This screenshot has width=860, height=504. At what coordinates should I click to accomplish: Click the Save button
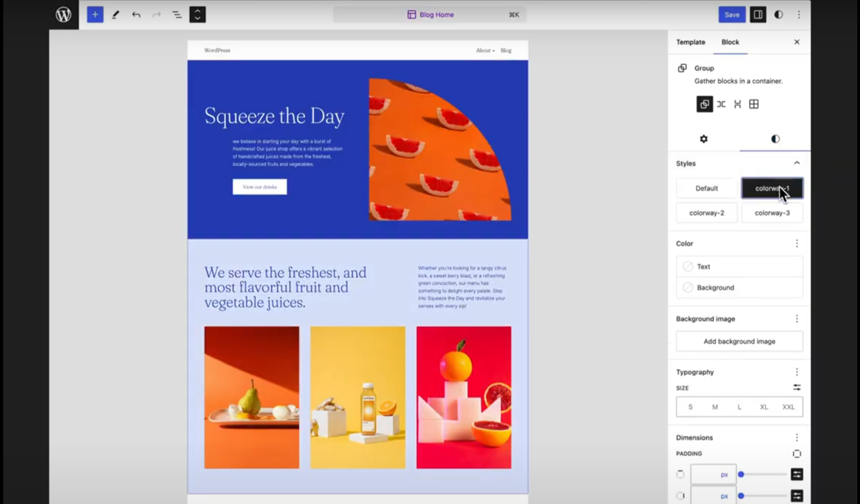coord(732,15)
